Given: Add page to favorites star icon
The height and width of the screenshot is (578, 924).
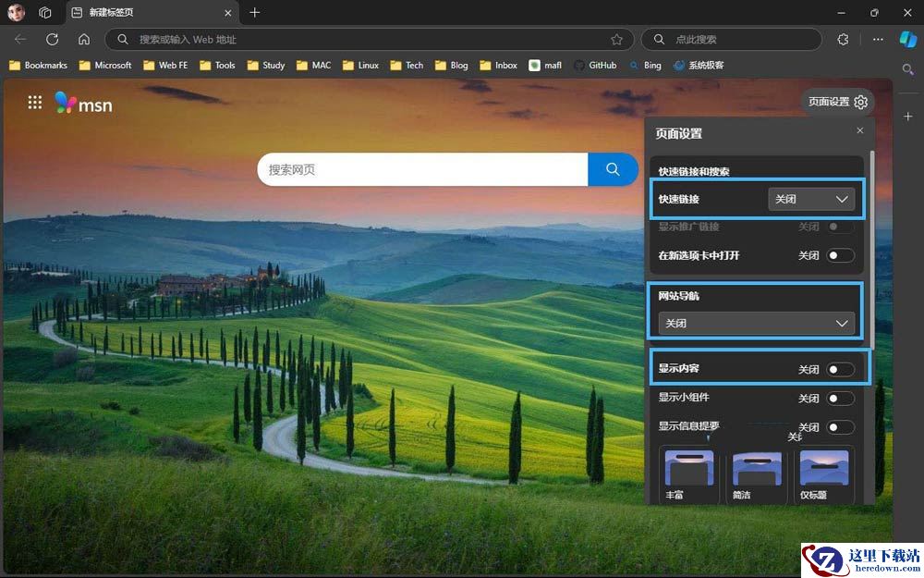Looking at the screenshot, I should [x=616, y=40].
